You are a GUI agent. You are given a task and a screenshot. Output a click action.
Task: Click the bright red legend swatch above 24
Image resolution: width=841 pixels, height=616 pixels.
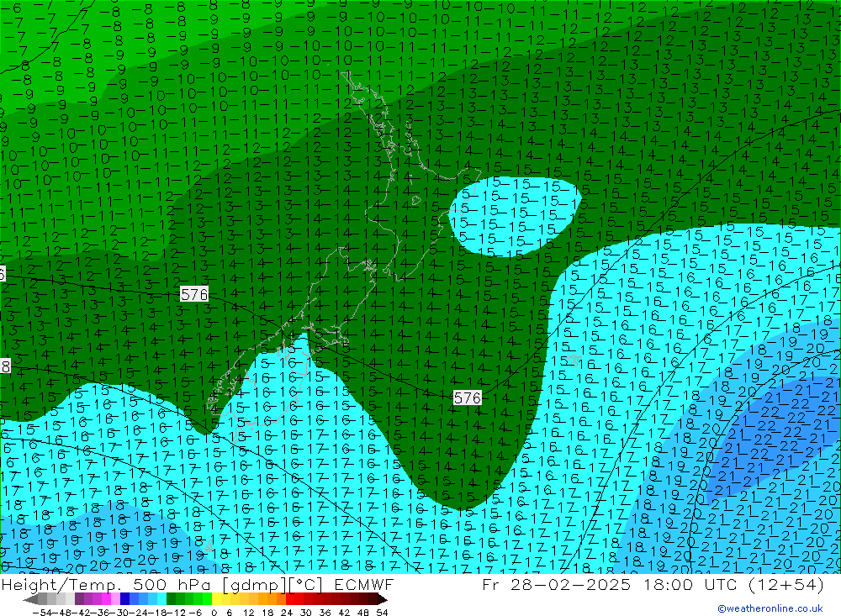pos(290,599)
